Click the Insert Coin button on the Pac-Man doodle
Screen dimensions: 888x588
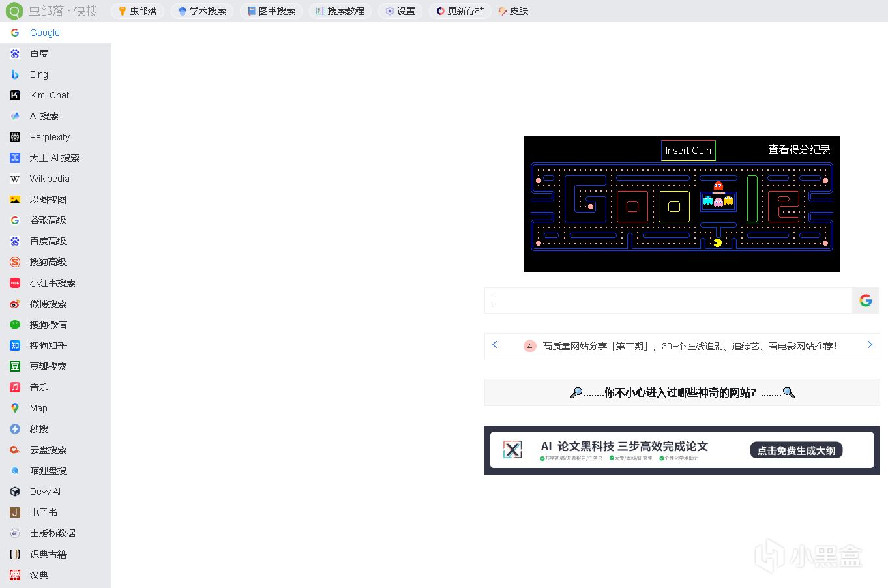coord(688,151)
